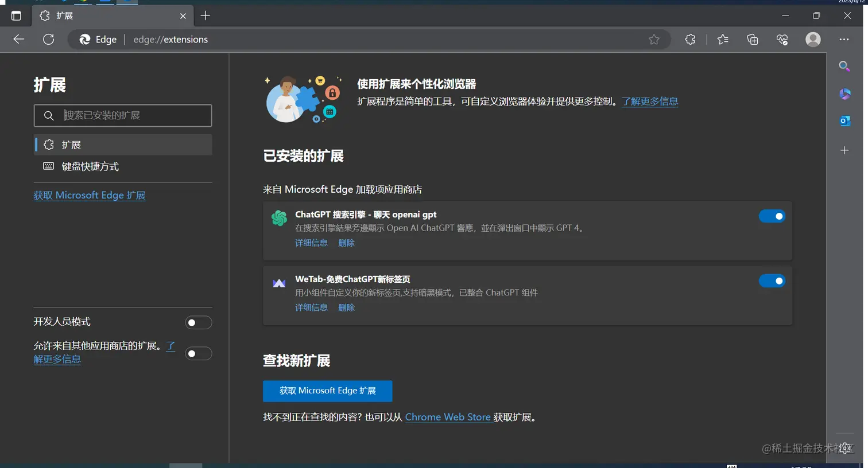Toggle 开发人员模式 switch
Screen dimensions: 868x468
coord(199,322)
